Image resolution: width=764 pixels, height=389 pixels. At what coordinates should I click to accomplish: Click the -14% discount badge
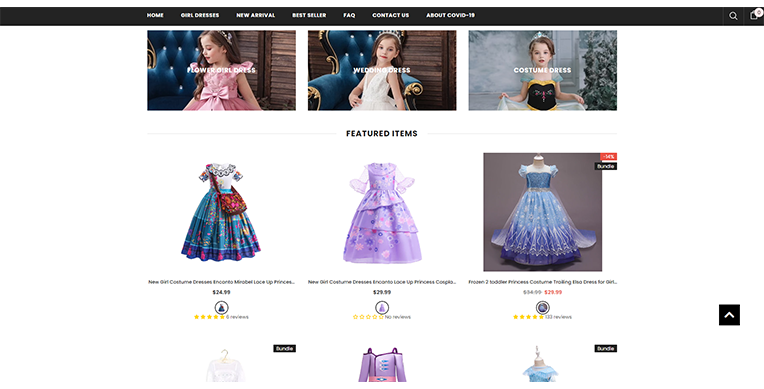pyautogui.click(x=609, y=156)
